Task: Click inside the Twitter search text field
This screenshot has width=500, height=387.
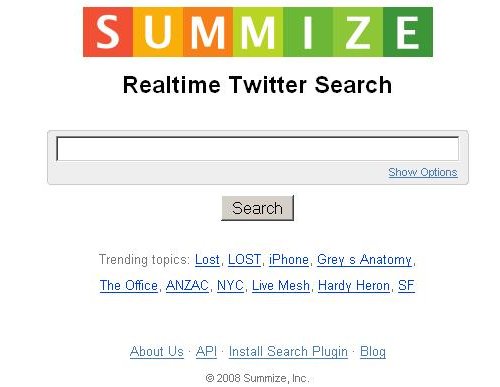Action: click(x=257, y=149)
